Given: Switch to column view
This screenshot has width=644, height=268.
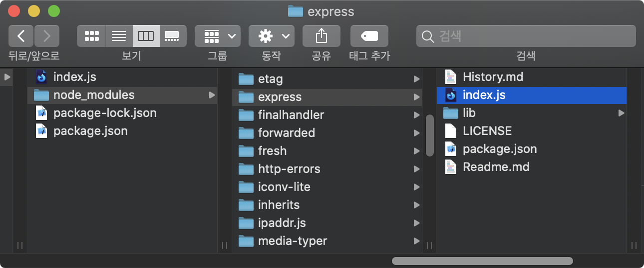Looking at the screenshot, I should pos(146,36).
